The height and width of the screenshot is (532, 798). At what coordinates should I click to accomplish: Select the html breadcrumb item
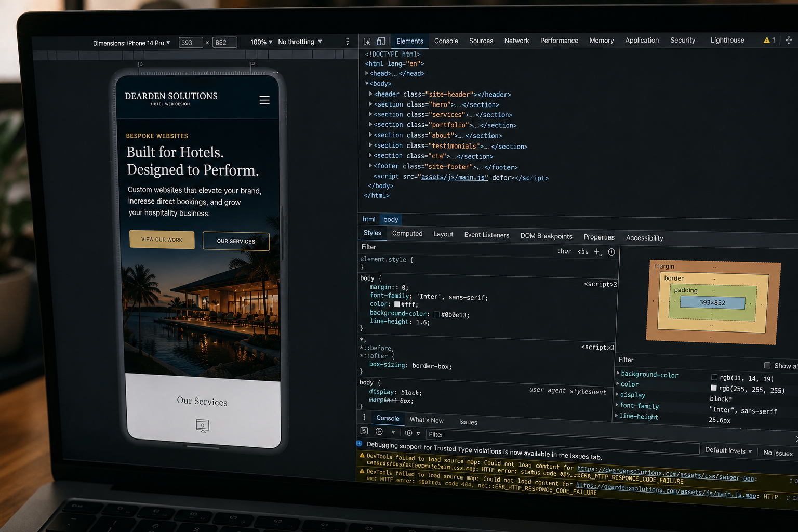pyautogui.click(x=369, y=219)
